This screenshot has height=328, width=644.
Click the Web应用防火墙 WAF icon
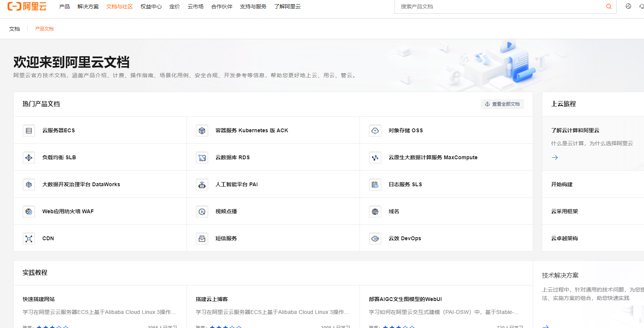pyautogui.click(x=29, y=211)
